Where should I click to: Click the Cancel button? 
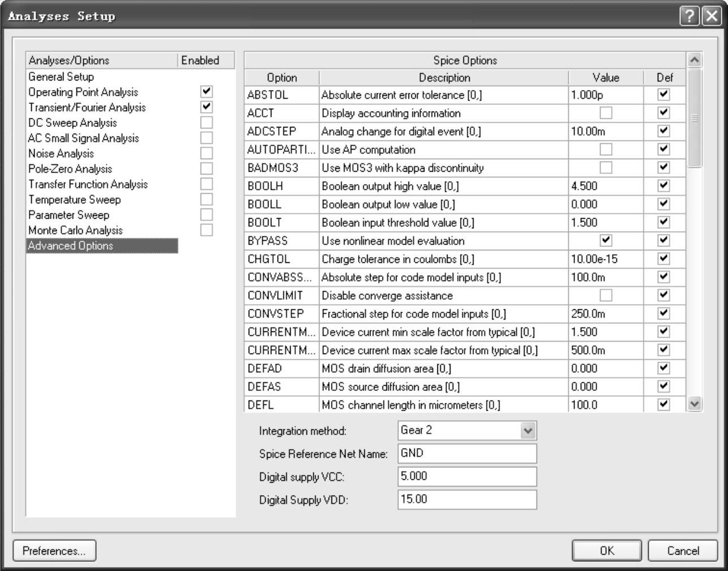click(683, 551)
